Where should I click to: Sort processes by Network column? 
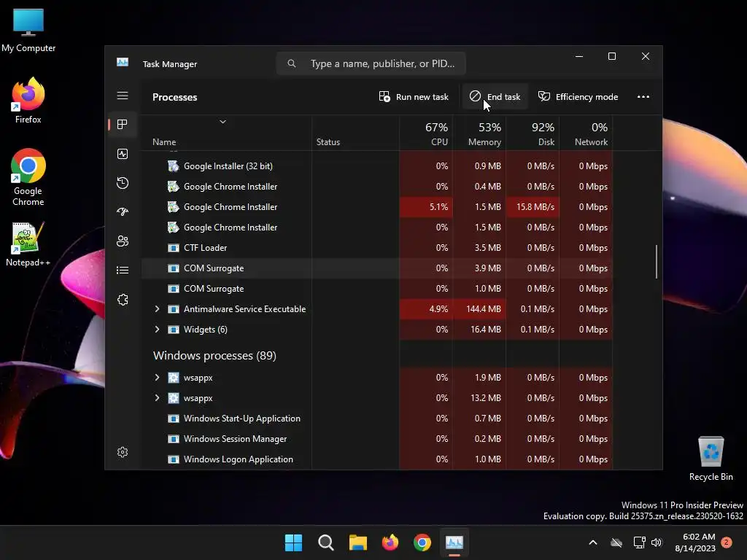point(586,134)
